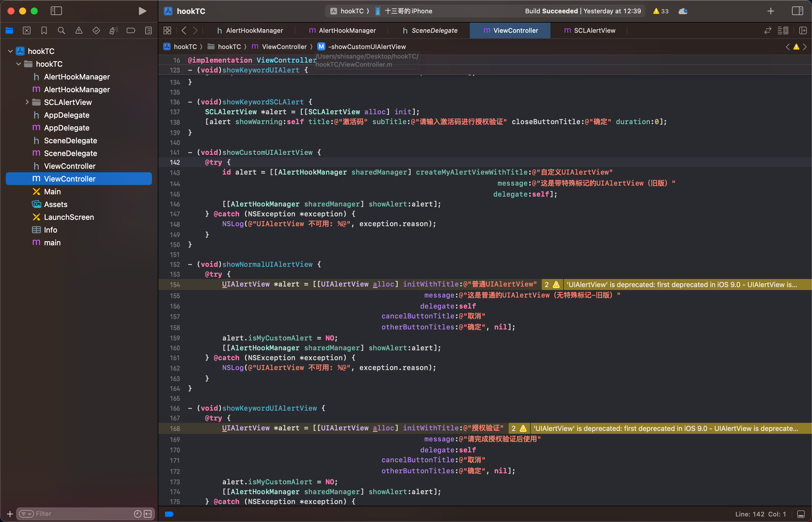
Task: Open the LaunchScreen storyboard
Action: 79,217
